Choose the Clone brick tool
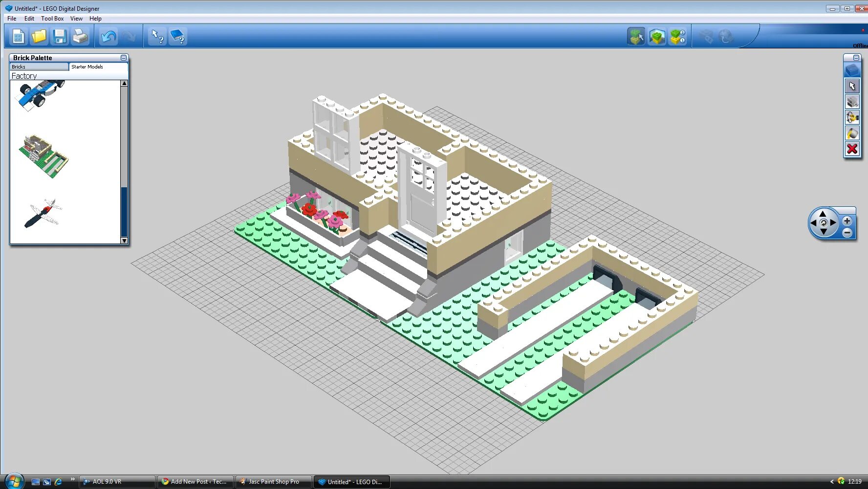This screenshot has width=868, height=489. (852, 102)
